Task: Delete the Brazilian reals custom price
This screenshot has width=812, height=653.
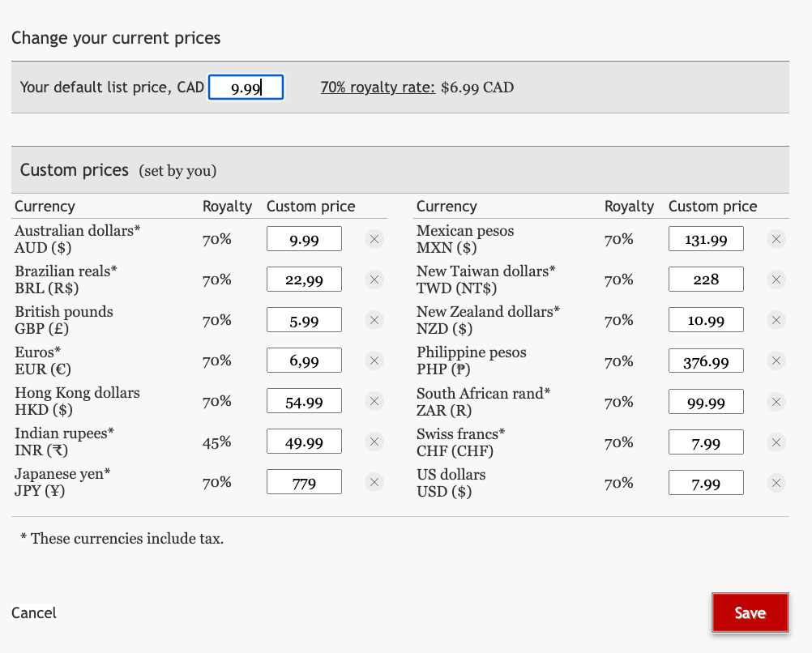Action: tap(374, 280)
